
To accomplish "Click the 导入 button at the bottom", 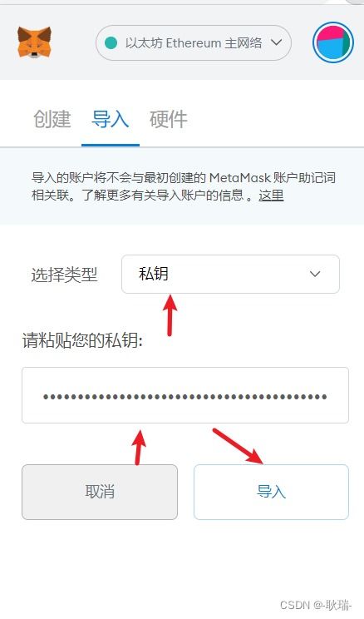I will pyautogui.click(x=271, y=492).
